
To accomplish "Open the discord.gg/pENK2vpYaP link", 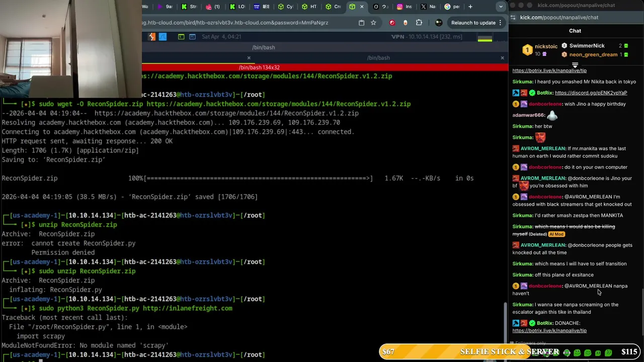I will click(x=591, y=93).
